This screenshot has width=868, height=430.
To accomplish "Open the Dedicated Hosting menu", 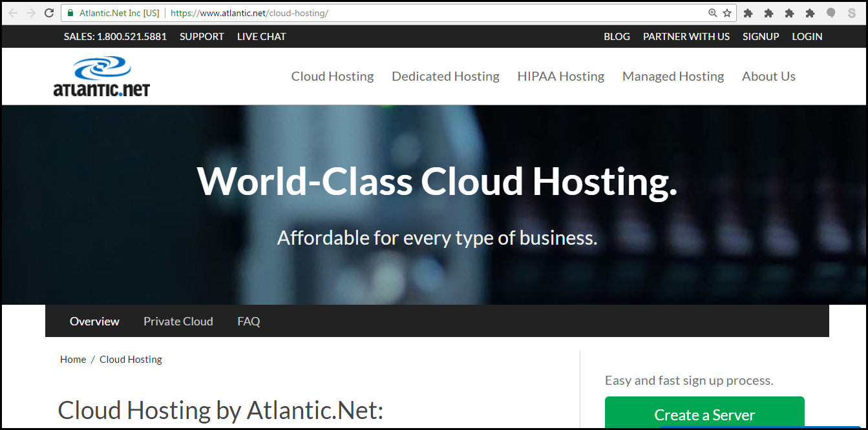I will (x=445, y=76).
